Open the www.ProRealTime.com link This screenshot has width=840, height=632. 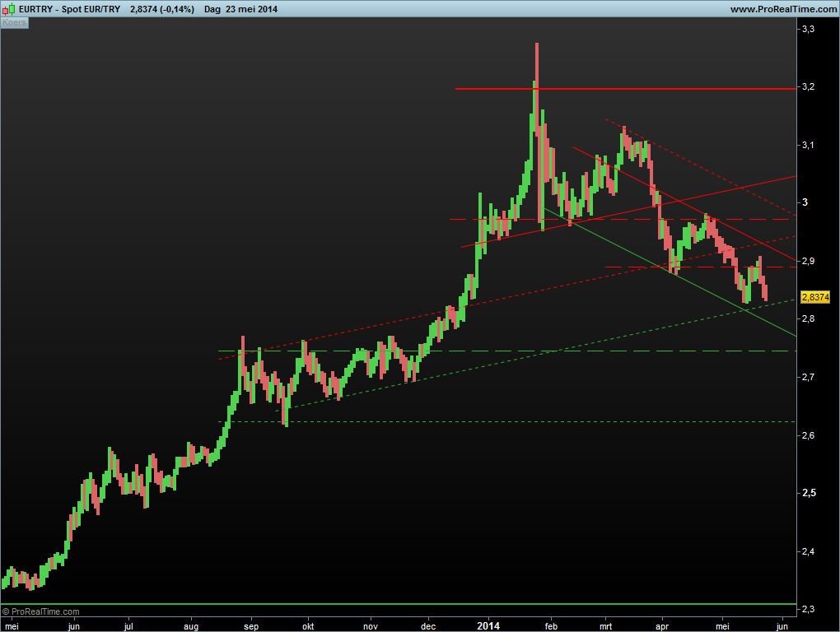(782, 8)
